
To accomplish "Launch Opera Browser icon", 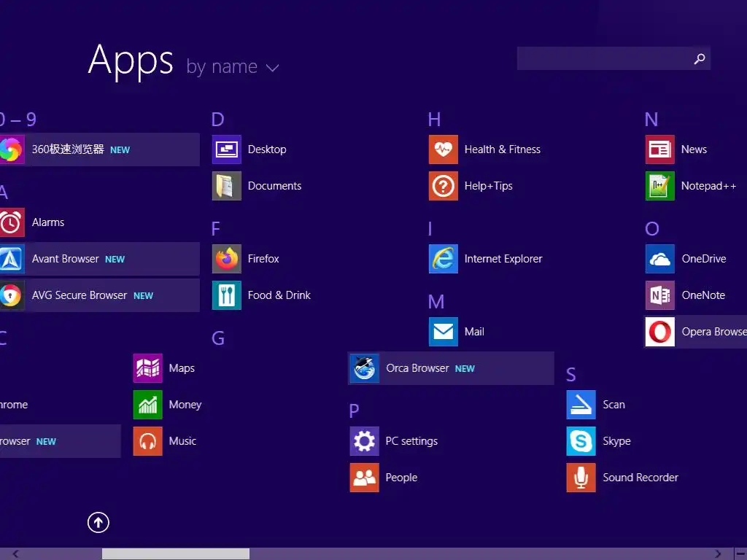I will [x=660, y=332].
